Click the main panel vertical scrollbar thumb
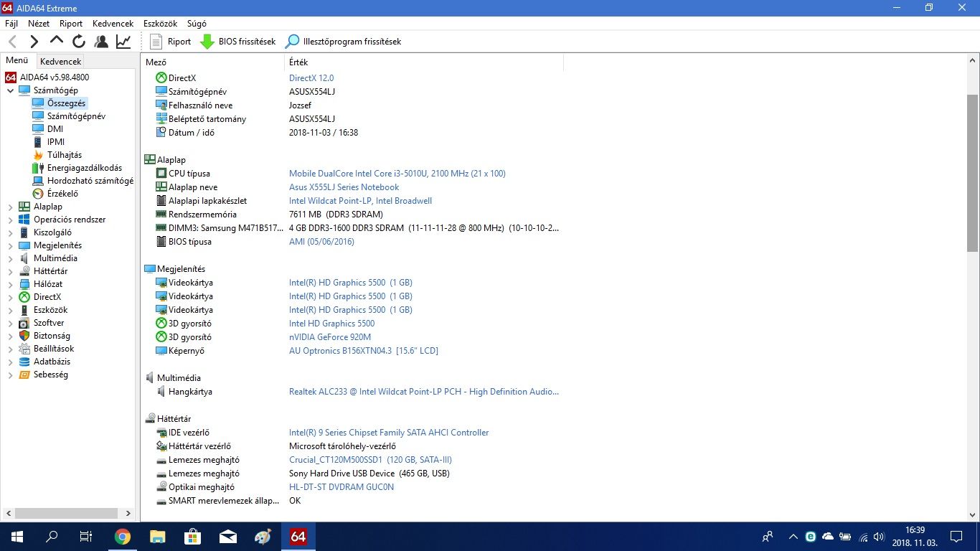980x551 pixels. tap(973, 173)
